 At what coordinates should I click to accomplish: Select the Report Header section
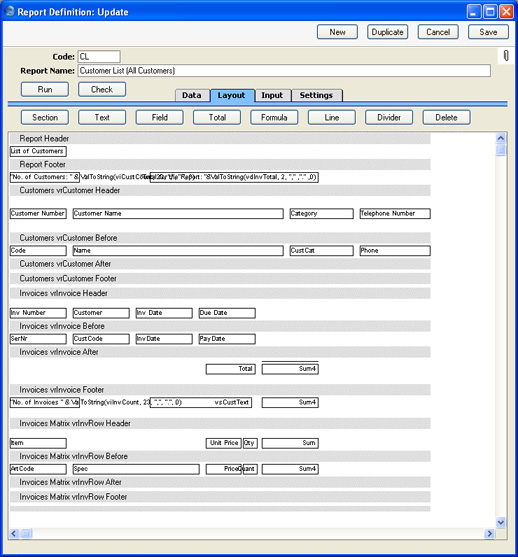tap(220, 139)
